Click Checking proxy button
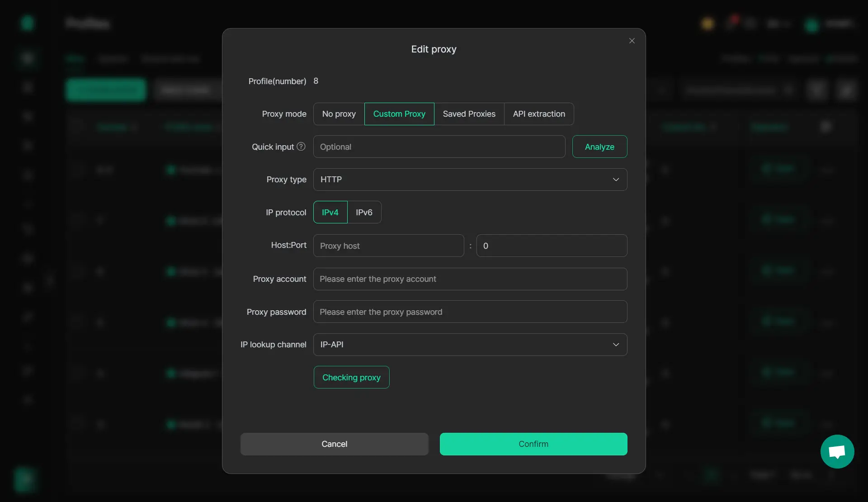This screenshot has height=502, width=868. click(x=351, y=377)
